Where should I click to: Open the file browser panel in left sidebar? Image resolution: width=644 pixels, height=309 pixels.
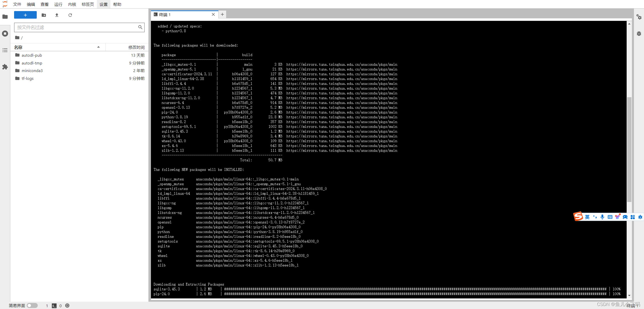[5, 17]
